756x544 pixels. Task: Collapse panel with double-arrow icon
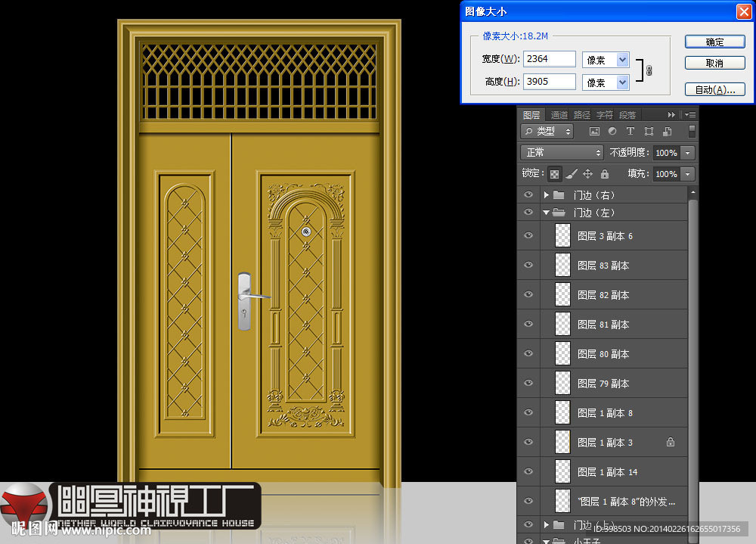coord(671,115)
